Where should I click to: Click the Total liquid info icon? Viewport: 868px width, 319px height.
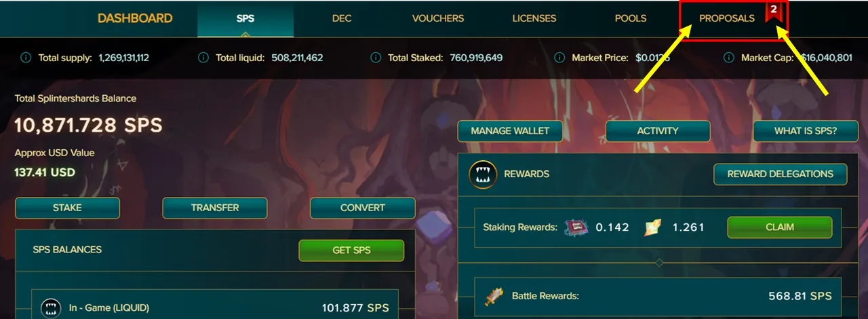(203, 58)
